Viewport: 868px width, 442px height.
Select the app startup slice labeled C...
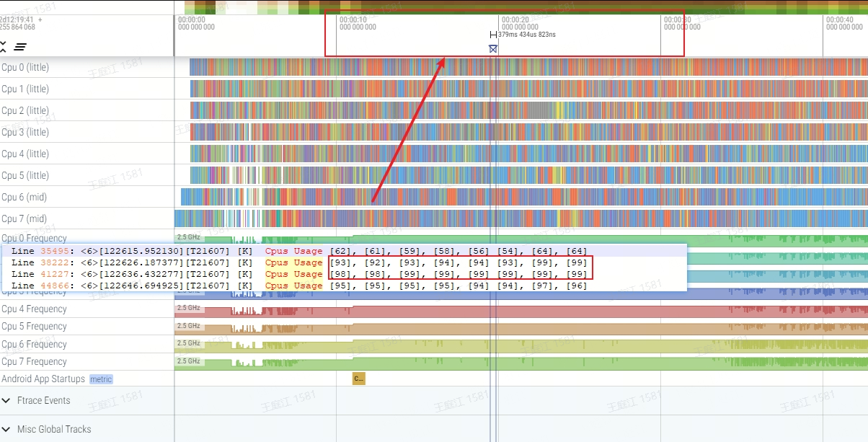359,379
